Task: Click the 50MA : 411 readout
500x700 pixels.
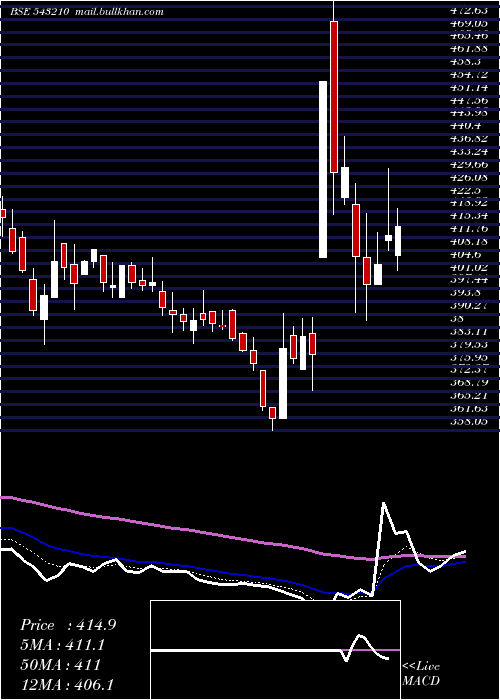Action: tap(60, 665)
